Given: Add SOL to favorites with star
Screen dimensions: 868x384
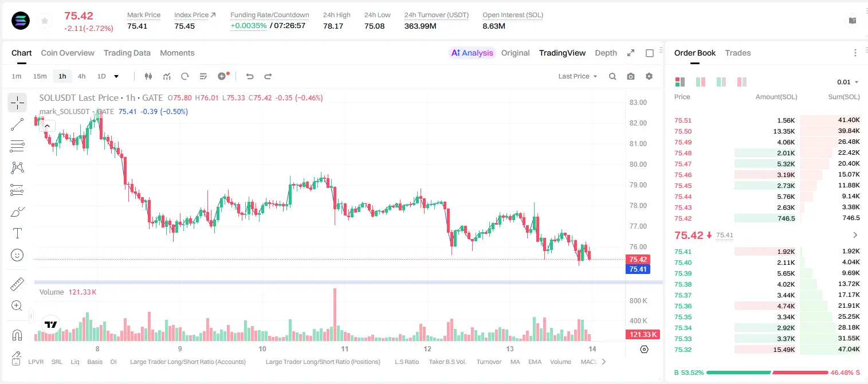Looking at the screenshot, I should coord(44,21).
